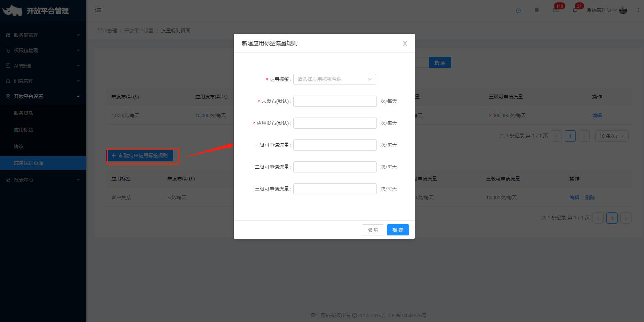Screen dimensions: 644x322
Task: Click 平台管理 breadcrumb
Action: pos(107,31)
